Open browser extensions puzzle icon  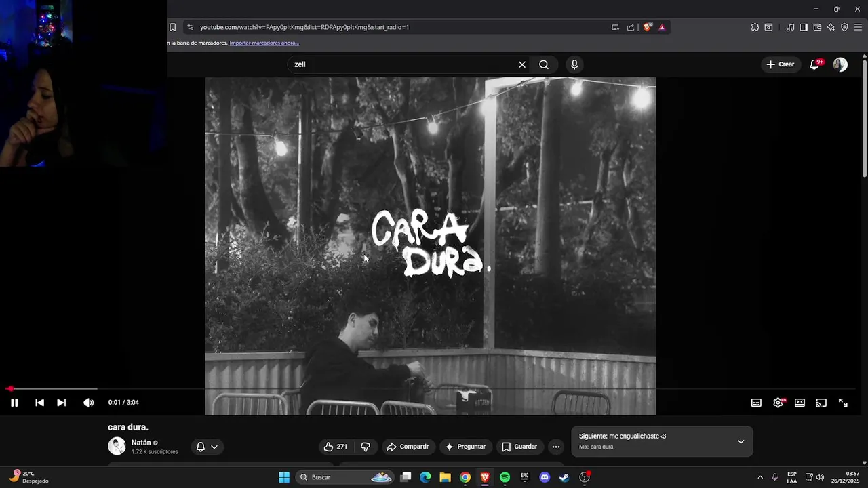pyautogui.click(x=755, y=27)
